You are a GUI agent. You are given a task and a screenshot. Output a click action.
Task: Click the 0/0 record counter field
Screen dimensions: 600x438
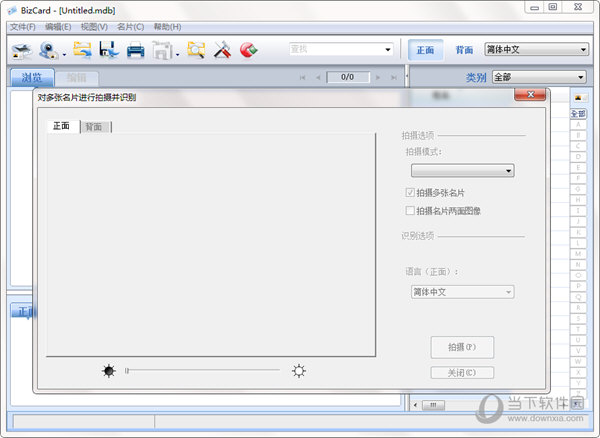348,77
